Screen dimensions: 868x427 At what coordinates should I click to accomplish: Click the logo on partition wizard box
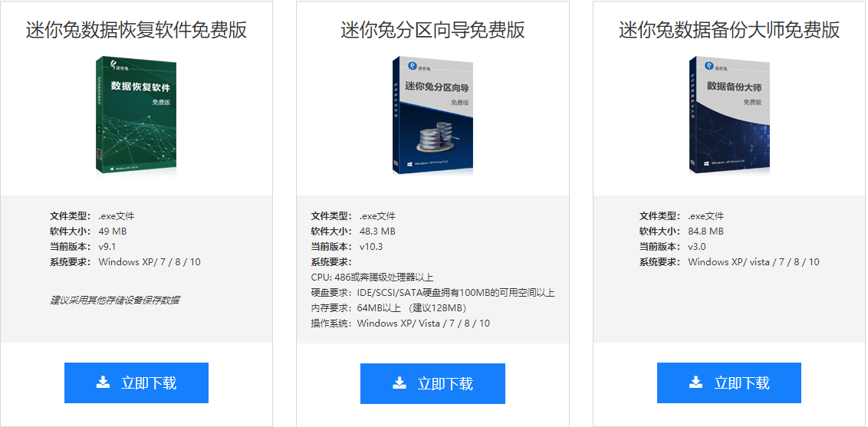pyautogui.click(x=419, y=67)
